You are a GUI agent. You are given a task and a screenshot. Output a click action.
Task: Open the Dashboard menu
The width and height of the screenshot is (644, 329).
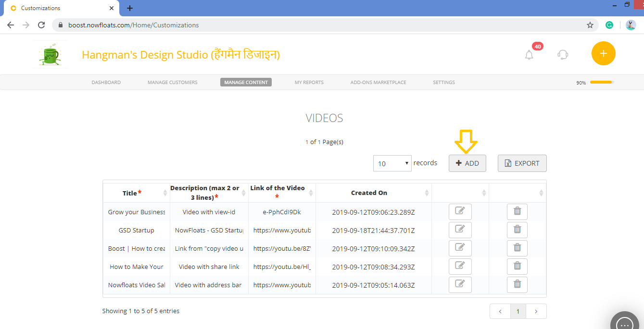pos(106,83)
